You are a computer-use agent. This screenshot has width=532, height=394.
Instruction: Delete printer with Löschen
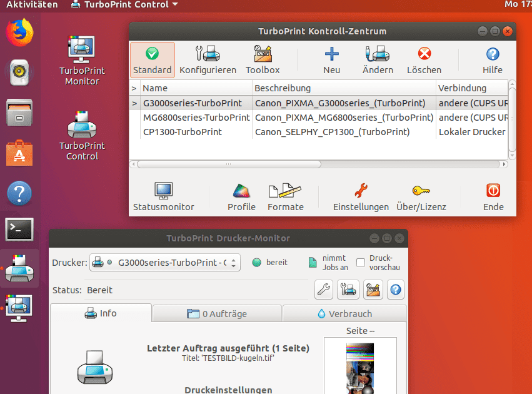click(x=424, y=60)
